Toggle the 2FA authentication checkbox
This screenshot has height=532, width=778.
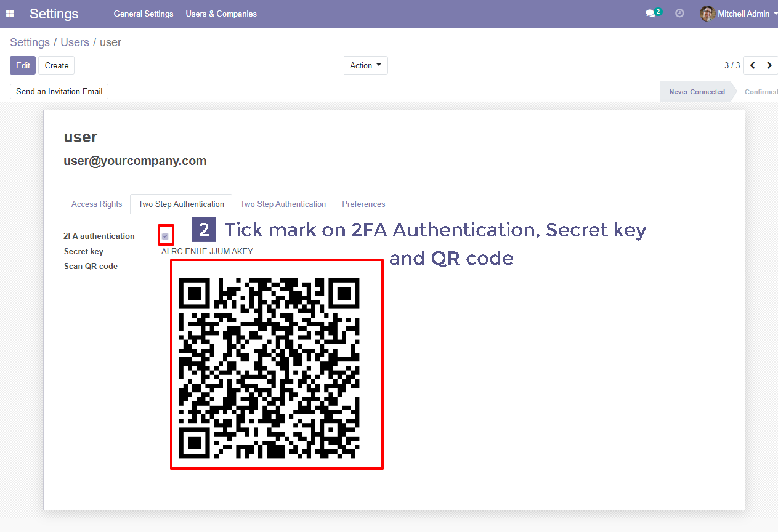(x=165, y=236)
